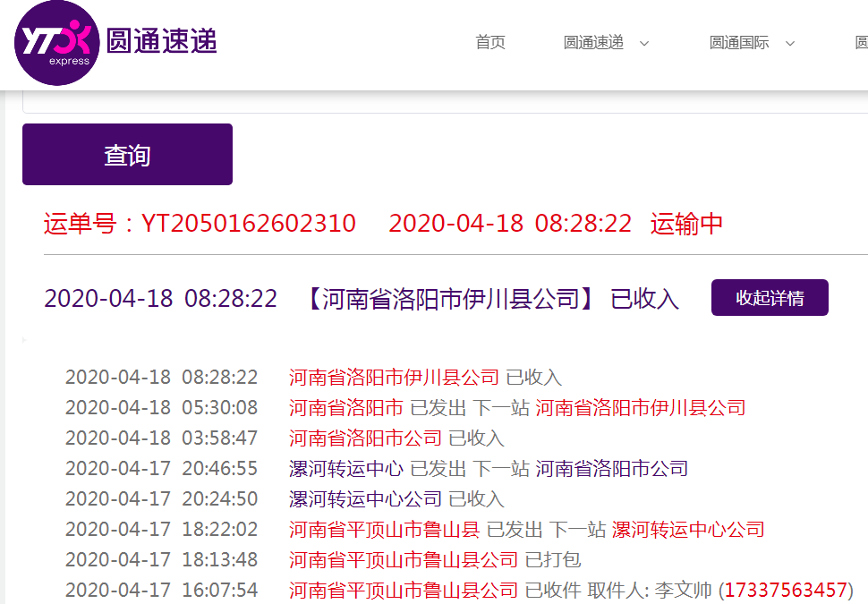
Task: Click the YTO Express logo icon
Action: point(55,44)
